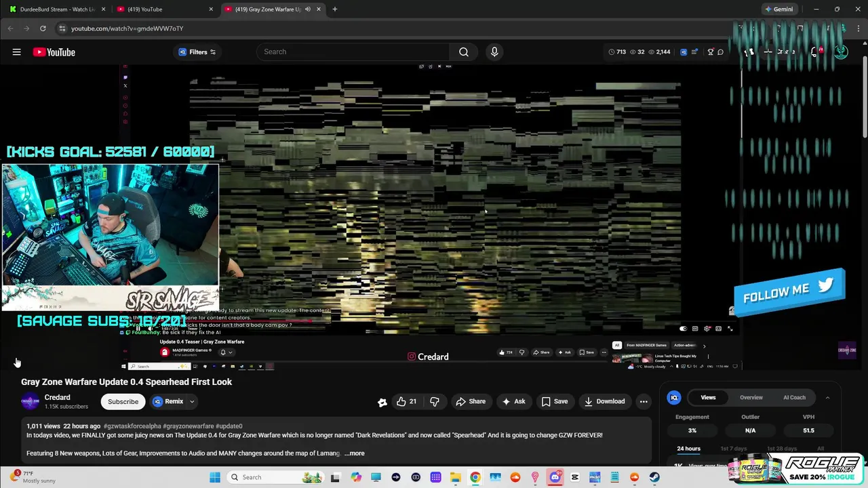Open Steam from the taskbar
This screenshot has height=488, width=868.
(654, 477)
